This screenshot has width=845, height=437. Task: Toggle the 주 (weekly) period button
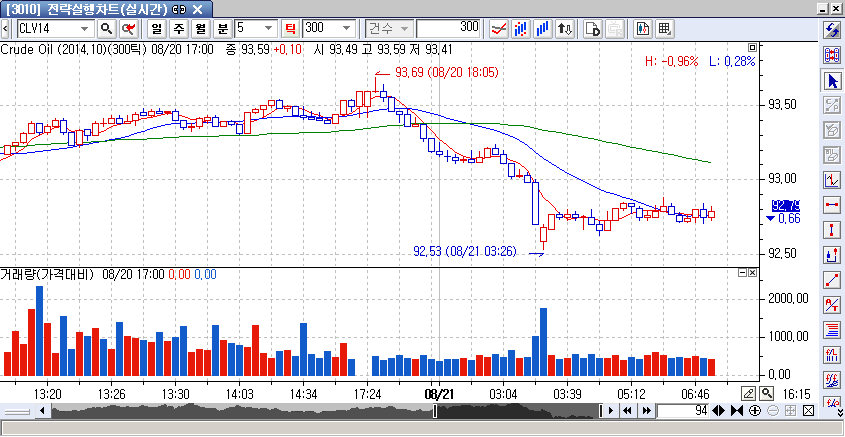[179, 28]
